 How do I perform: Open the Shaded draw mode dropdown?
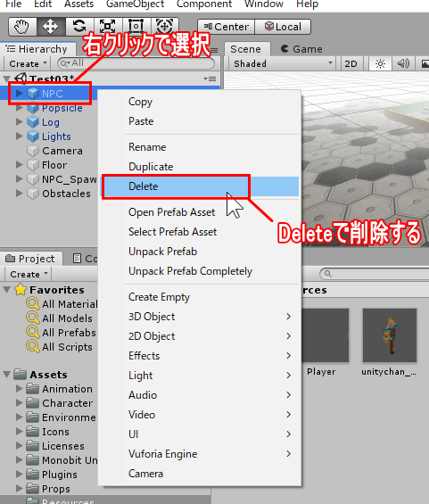[x=282, y=63]
